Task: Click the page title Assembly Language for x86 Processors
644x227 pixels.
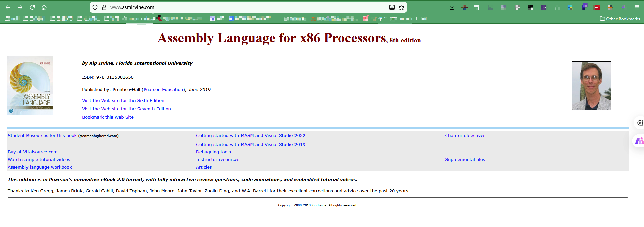Action: (272, 38)
